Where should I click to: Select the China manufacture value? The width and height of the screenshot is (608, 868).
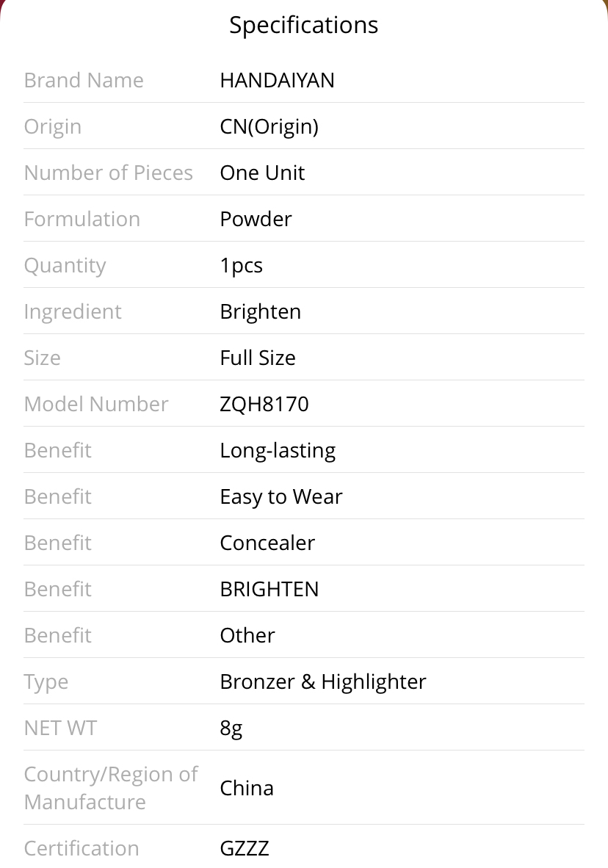click(x=247, y=788)
